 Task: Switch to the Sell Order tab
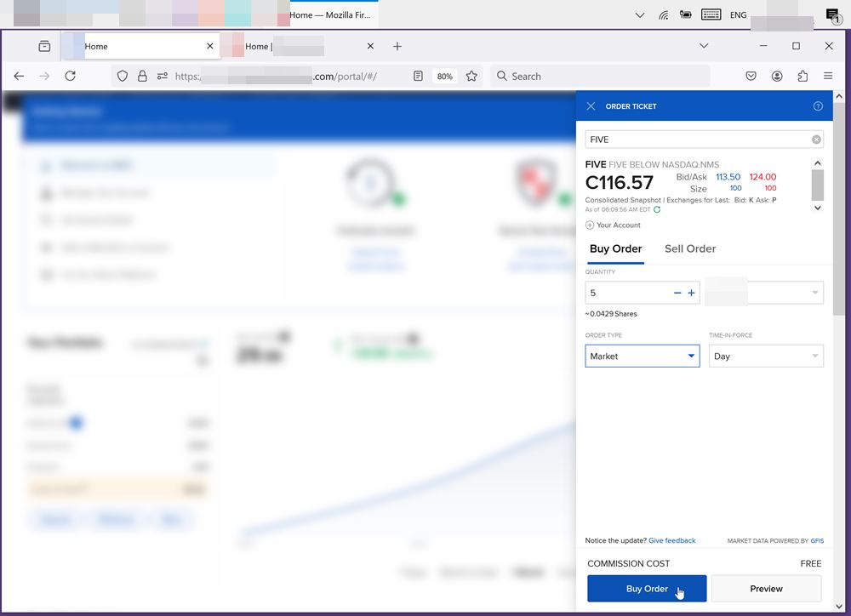690,248
